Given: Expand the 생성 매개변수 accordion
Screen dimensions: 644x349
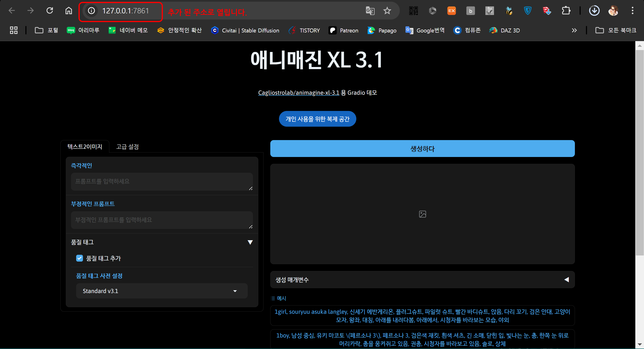Looking at the screenshot, I should pyautogui.click(x=423, y=279).
